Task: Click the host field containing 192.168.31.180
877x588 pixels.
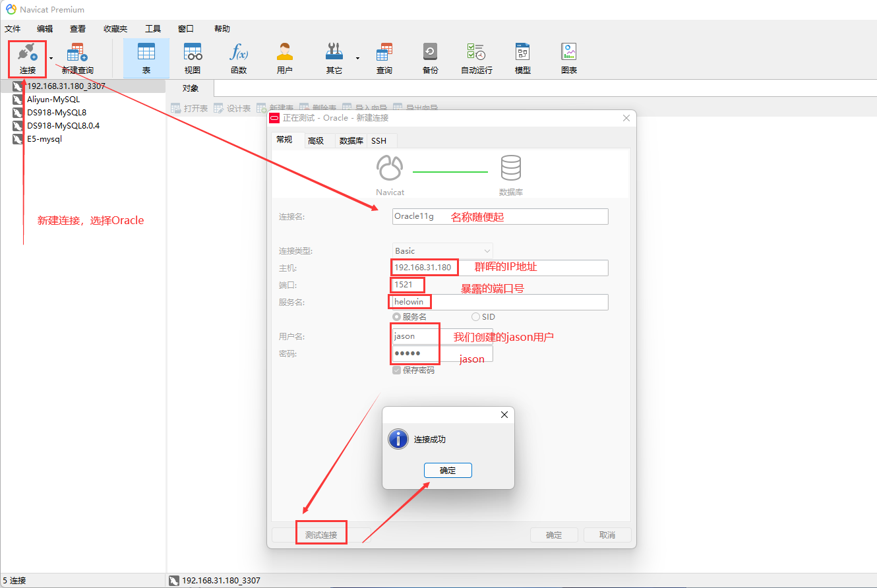Action: (x=499, y=268)
